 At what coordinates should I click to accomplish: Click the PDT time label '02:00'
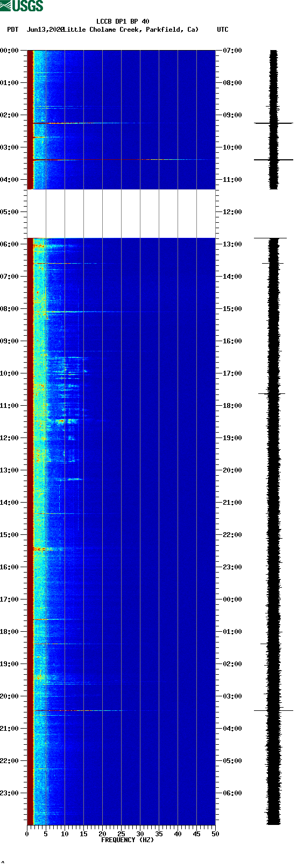[x=9, y=115]
